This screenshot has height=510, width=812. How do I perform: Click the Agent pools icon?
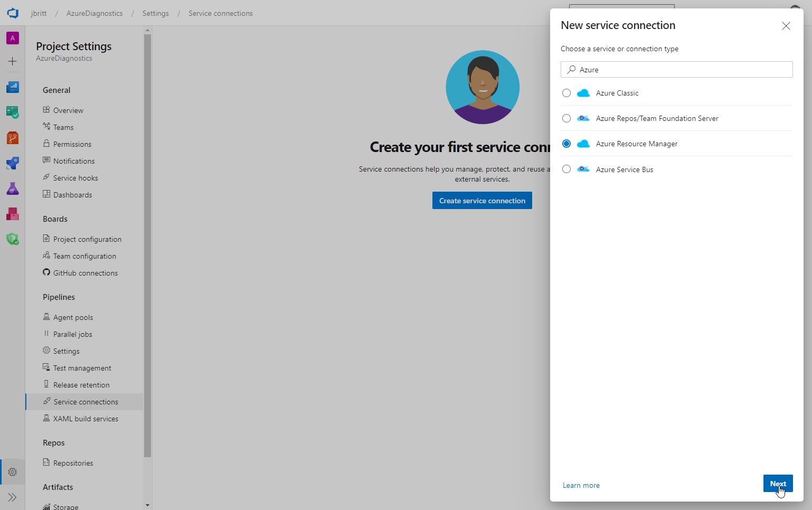[46, 317]
